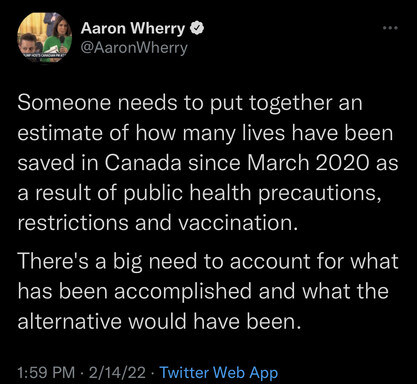Open Aaron Wherry's profile picture
This screenshot has height=384, width=417.
[x=45, y=38]
